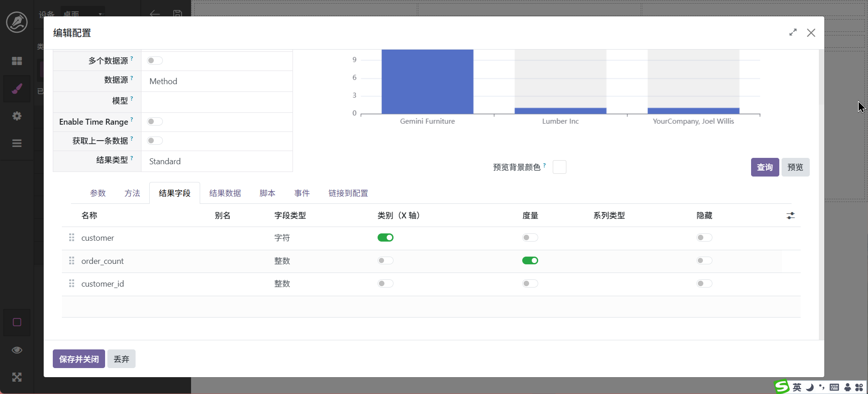Toggle the 多个数据源 switch
This screenshot has width=868, height=394.
click(x=155, y=61)
